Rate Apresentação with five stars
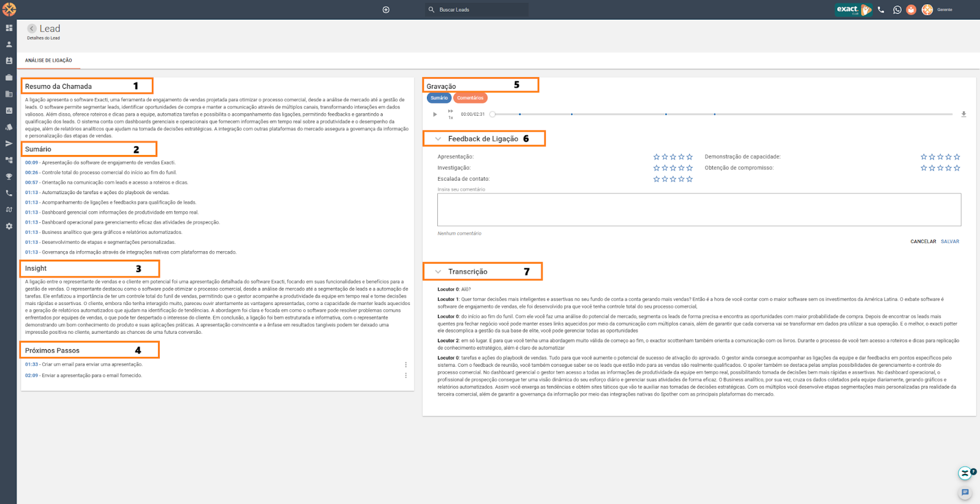This screenshot has height=504, width=980. (x=690, y=157)
